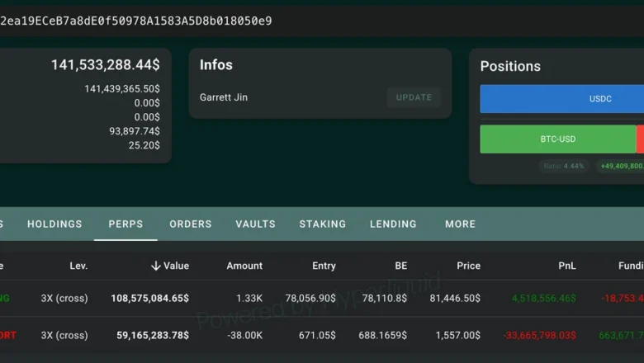Click the 4,518,556.46$ PnL value
Viewport: 644px width, 363px height.
coord(544,298)
